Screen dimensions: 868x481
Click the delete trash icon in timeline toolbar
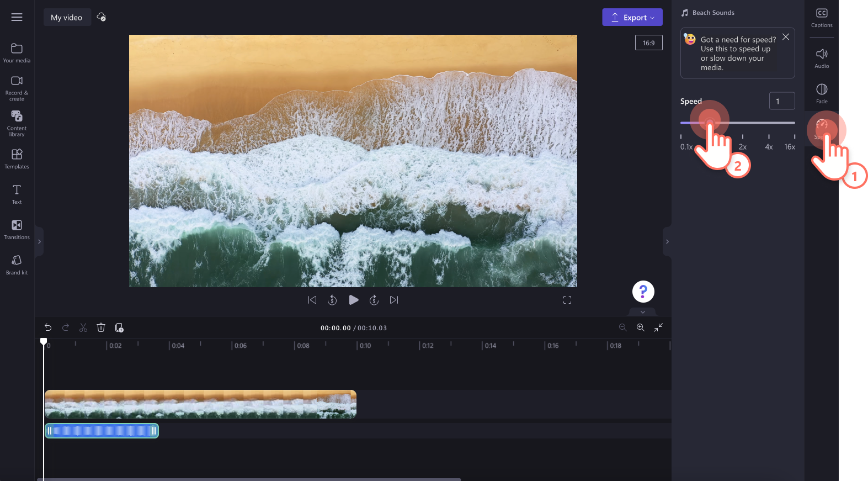coord(101,327)
